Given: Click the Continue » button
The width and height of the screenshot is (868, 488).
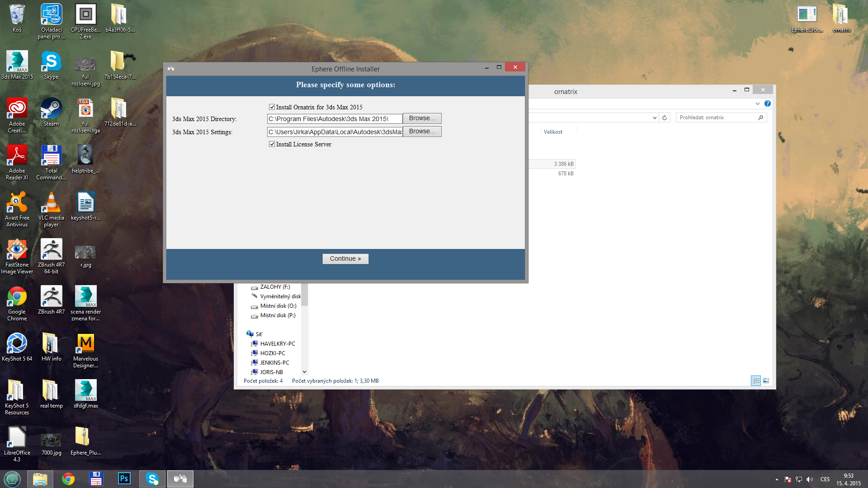Looking at the screenshot, I should [x=345, y=259].
